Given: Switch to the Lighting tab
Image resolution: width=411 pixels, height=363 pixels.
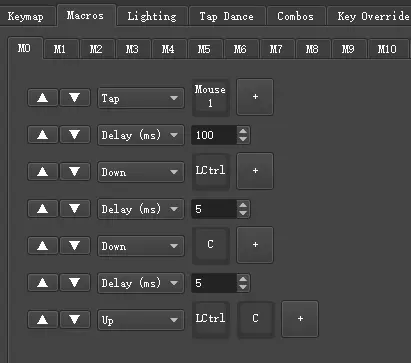Looking at the screenshot, I should click(152, 16).
